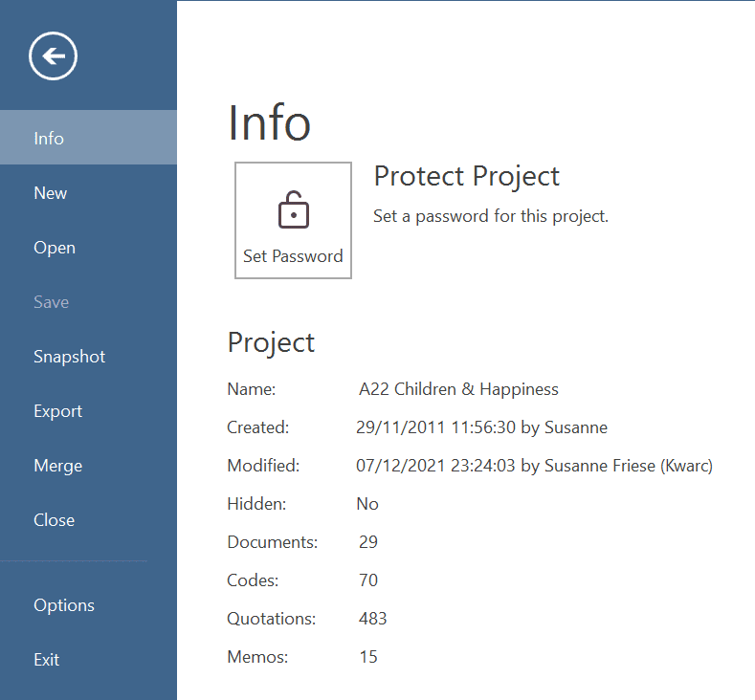
Task: Click the Documents count '29'
Action: [368, 541]
